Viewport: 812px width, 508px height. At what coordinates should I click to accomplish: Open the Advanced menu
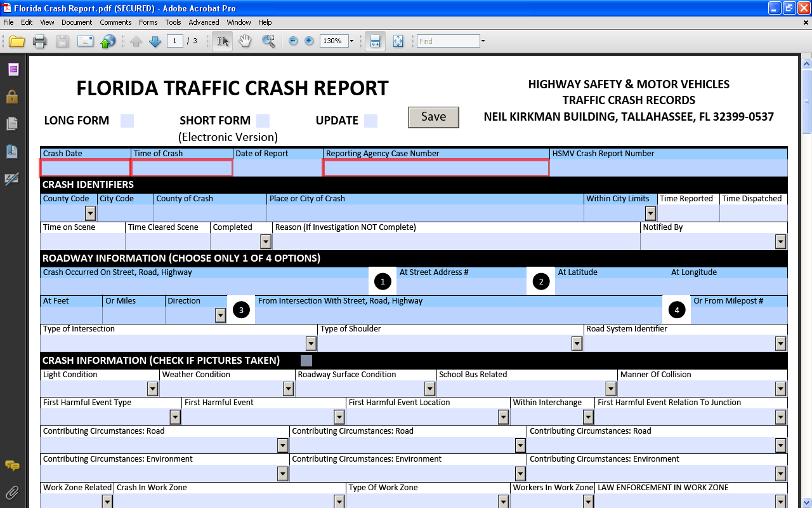(204, 22)
